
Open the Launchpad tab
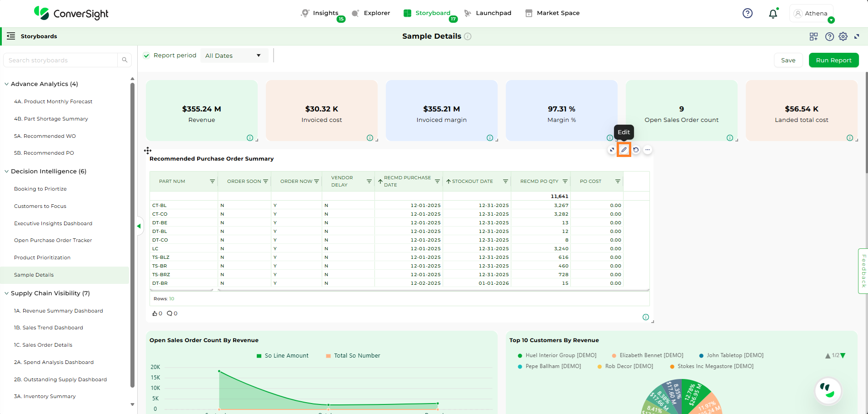(x=488, y=13)
